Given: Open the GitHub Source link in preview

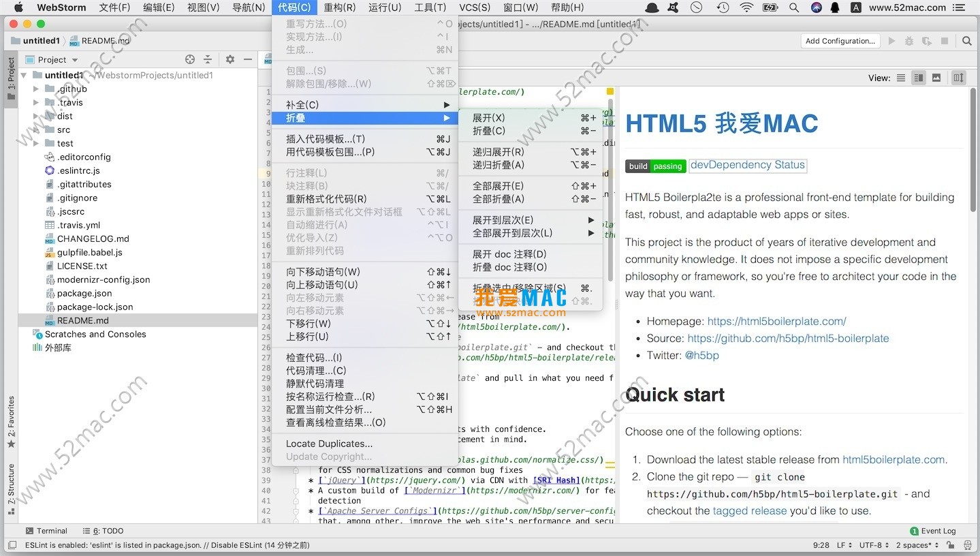Looking at the screenshot, I should (x=788, y=338).
